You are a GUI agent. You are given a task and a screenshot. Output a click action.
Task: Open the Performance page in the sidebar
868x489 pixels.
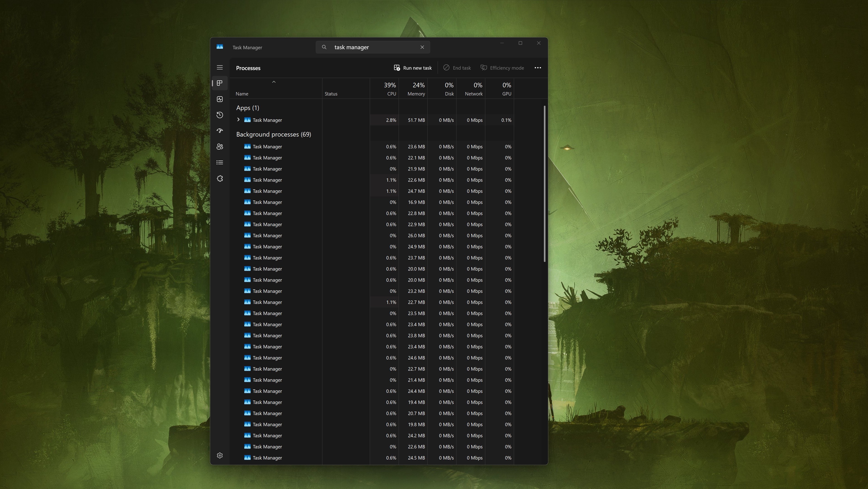(220, 99)
